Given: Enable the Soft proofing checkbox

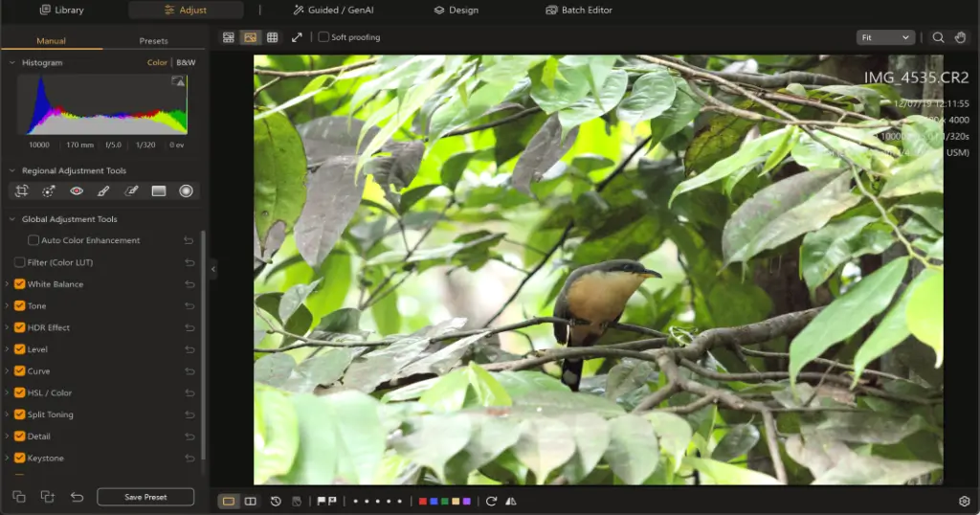Looking at the screenshot, I should click(323, 37).
